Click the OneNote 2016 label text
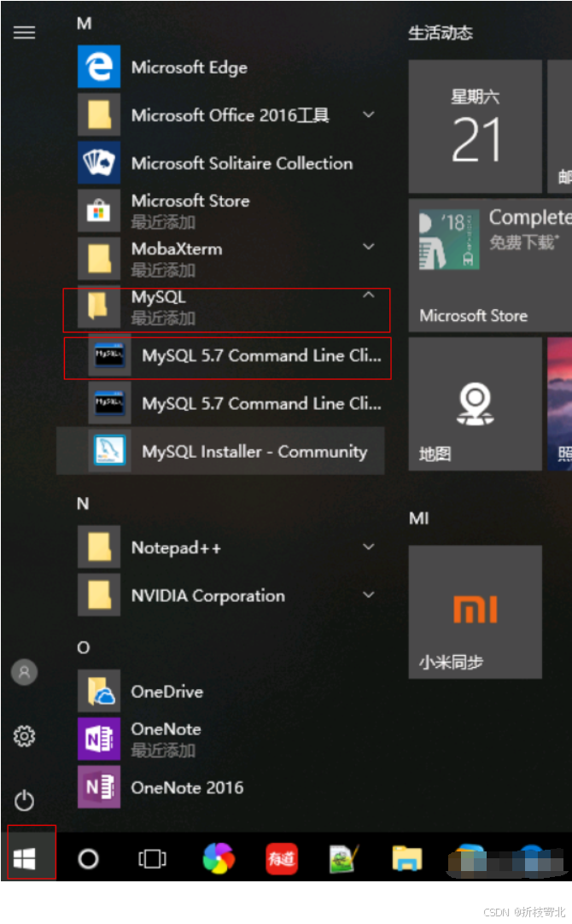The height and width of the screenshot is (924, 572). point(187,787)
